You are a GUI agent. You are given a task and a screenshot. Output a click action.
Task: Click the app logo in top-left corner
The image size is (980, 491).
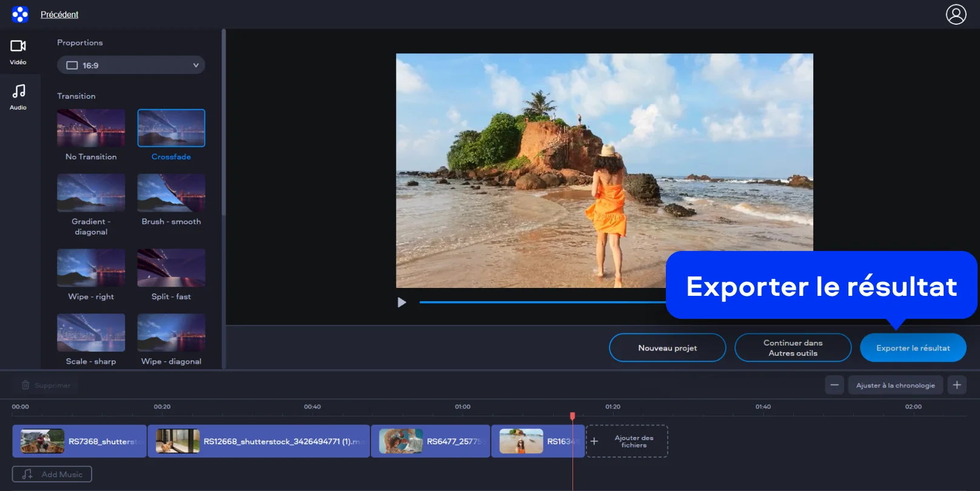tap(20, 15)
